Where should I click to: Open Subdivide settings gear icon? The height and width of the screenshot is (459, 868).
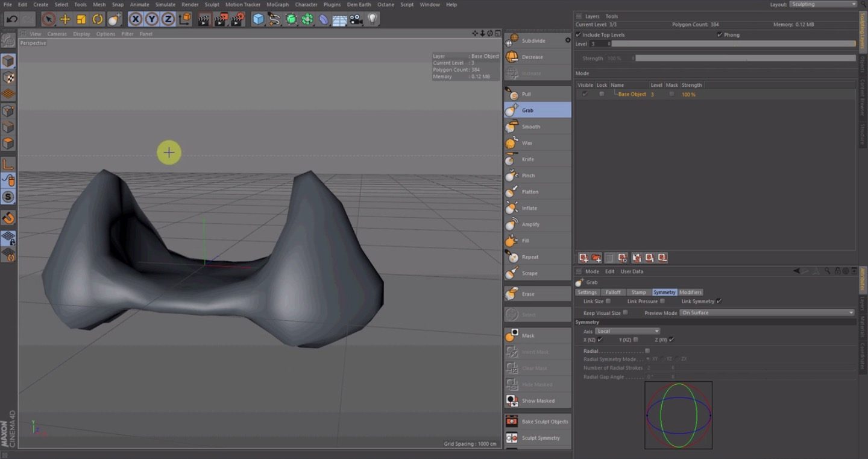567,40
